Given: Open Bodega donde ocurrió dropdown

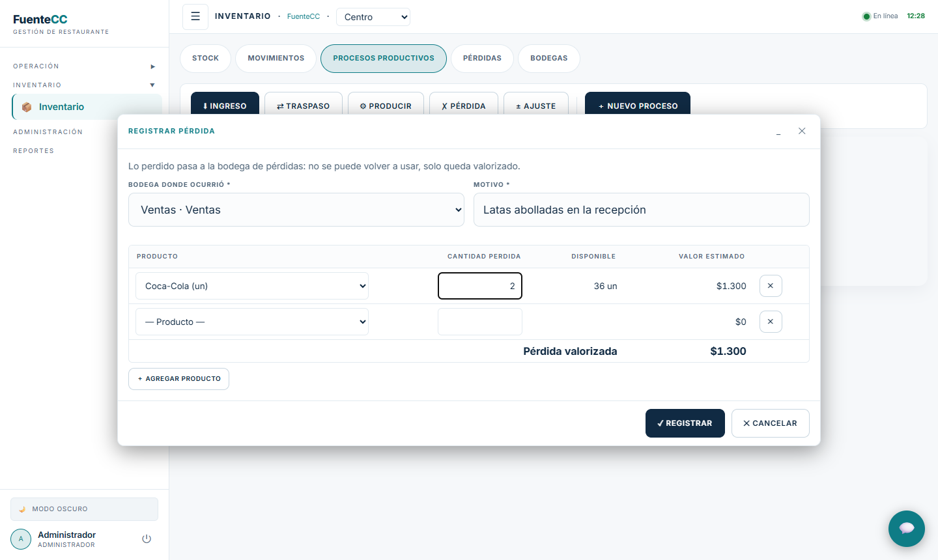Looking at the screenshot, I should tap(296, 210).
